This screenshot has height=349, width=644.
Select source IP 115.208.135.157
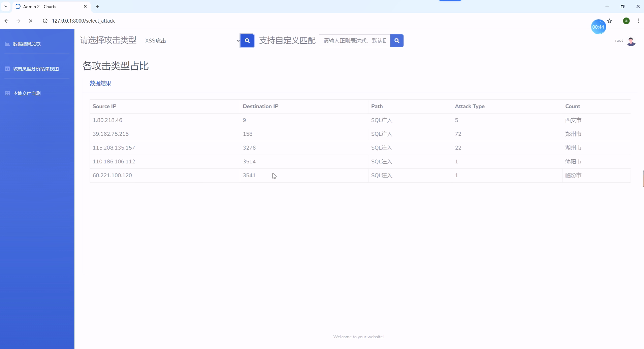(x=114, y=148)
